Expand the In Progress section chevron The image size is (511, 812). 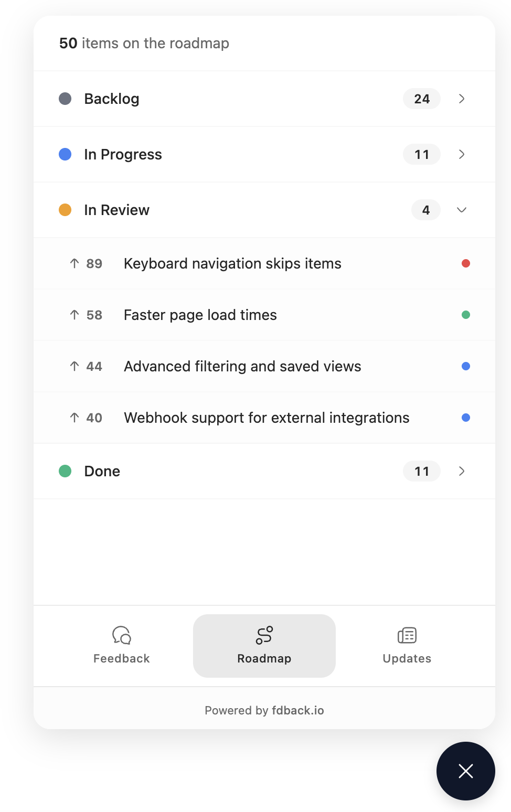[462, 154]
